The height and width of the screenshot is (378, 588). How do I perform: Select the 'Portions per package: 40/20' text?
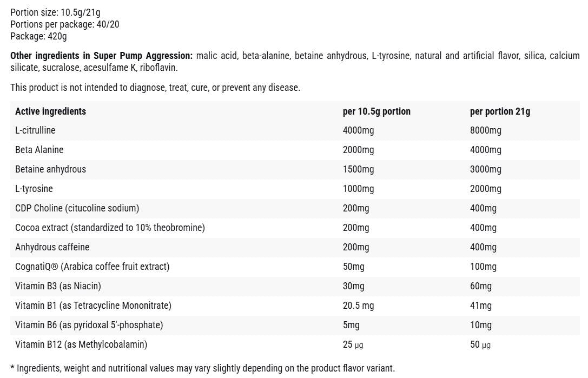click(x=65, y=24)
